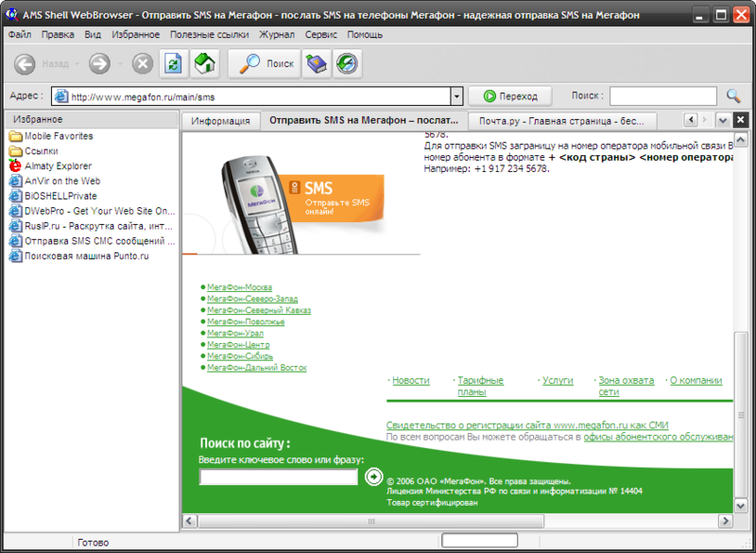Viewport: 756px width, 553px height.
Task: Open the Избранное menu
Action: (135, 35)
